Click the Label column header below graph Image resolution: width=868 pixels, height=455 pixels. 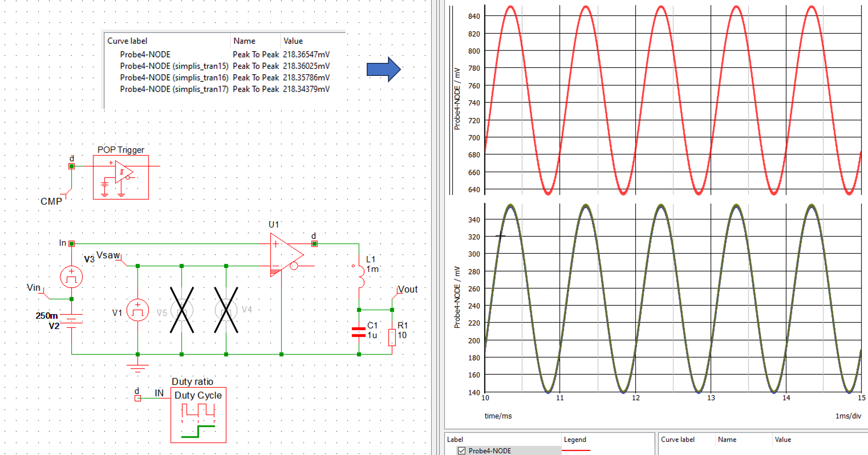click(x=455, y=439)
